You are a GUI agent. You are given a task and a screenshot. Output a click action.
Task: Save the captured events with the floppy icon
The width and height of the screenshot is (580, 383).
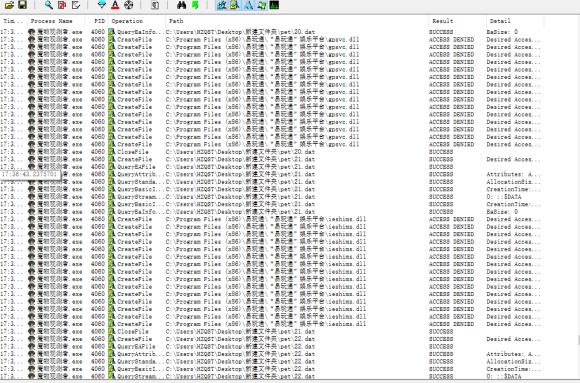tap(22, 5)
